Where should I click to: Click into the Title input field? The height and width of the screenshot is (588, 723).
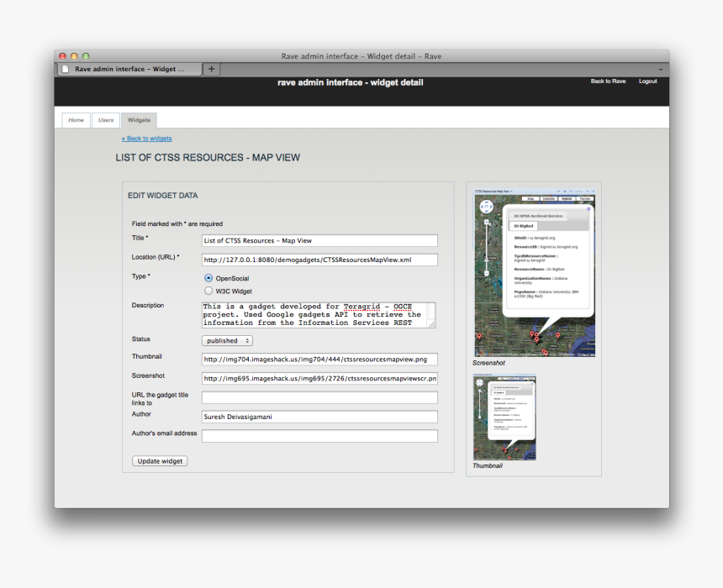coord(319,240)
